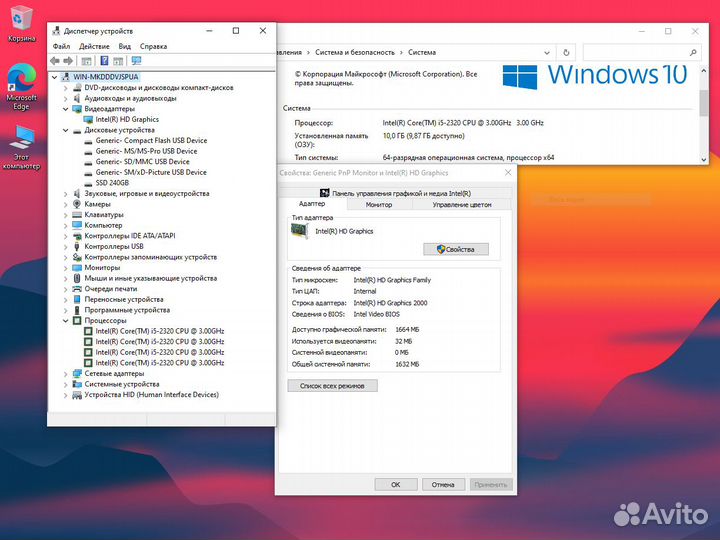The image size is (720, 540).
Task: Click Мониторы category icon
Action: pyautogui.click(x=77, y=268)
